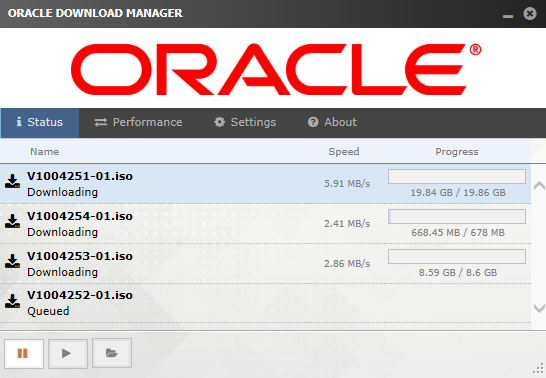Minimize the Oracle Download Manager window
The height and width of the screenshot is (378, 546).
pyautogui.click(x=508, y=16)
